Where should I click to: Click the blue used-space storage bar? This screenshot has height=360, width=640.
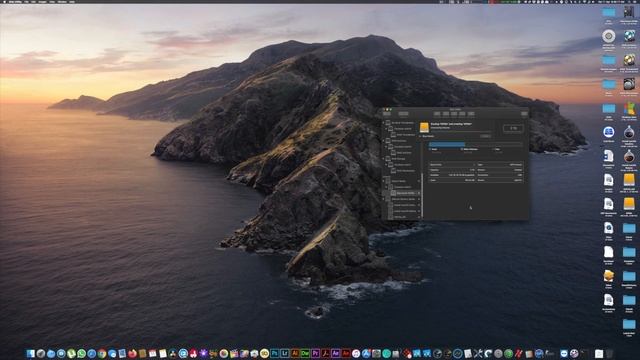pos(447,144)
